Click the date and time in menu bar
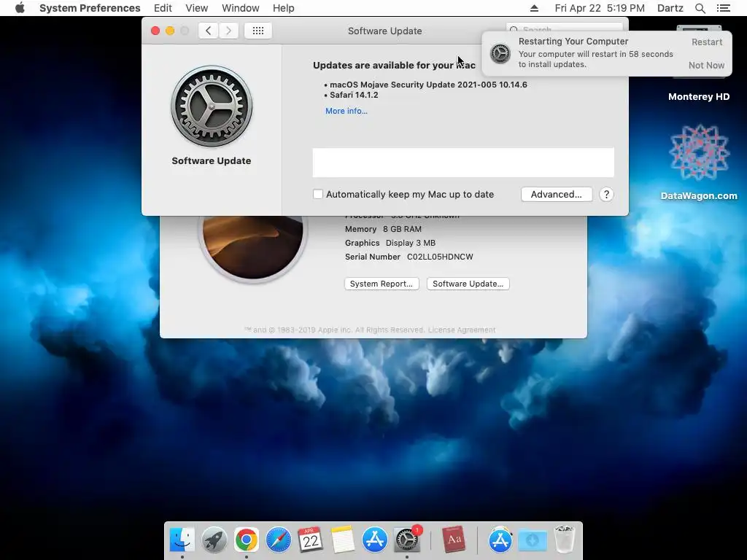 (600, 8)
